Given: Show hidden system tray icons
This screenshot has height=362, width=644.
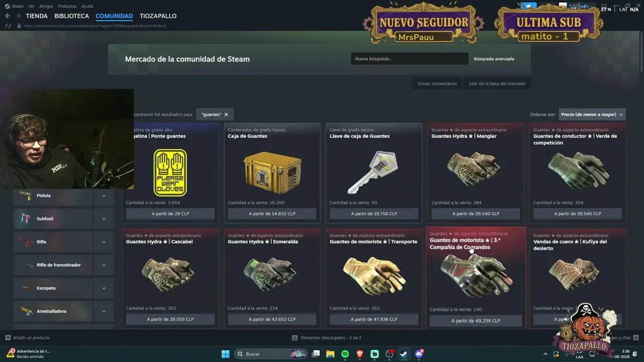Looking at the screenshot, I should click(x=545, y=354).
